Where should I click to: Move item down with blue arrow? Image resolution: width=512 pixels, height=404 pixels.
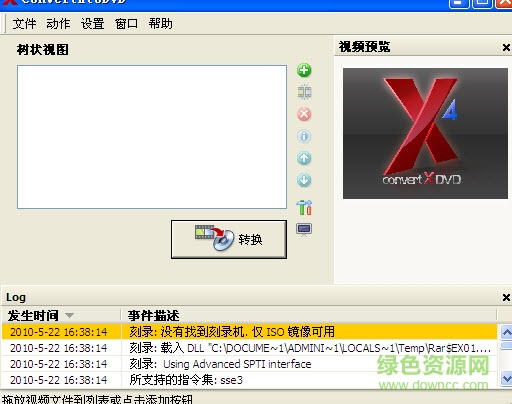[x=304, y=180]
